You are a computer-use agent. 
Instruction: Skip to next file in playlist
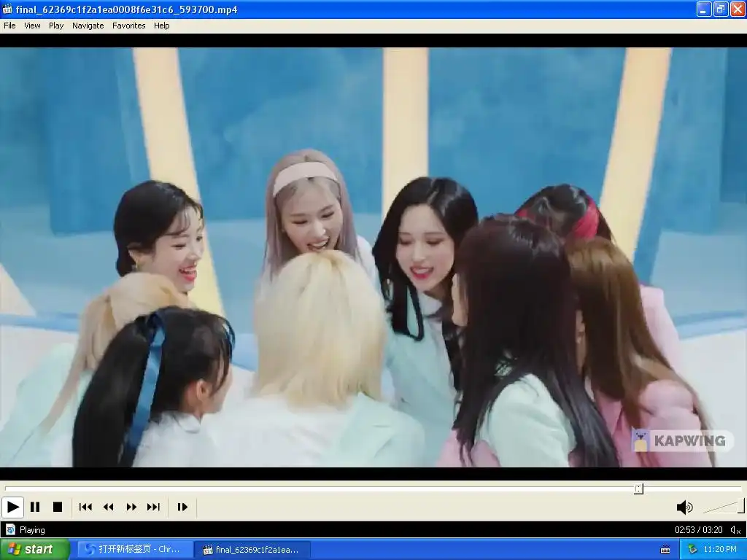[x=153, y=507]
